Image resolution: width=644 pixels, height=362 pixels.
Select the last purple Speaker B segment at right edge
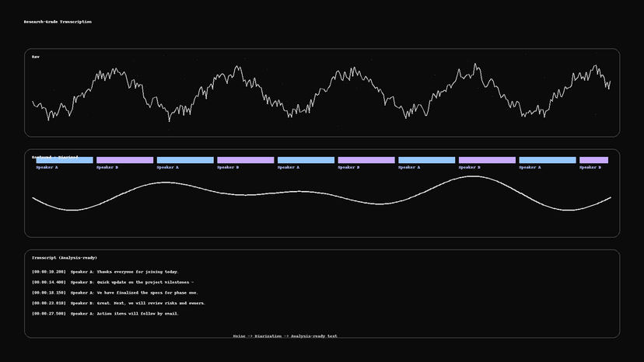[593, 160]
